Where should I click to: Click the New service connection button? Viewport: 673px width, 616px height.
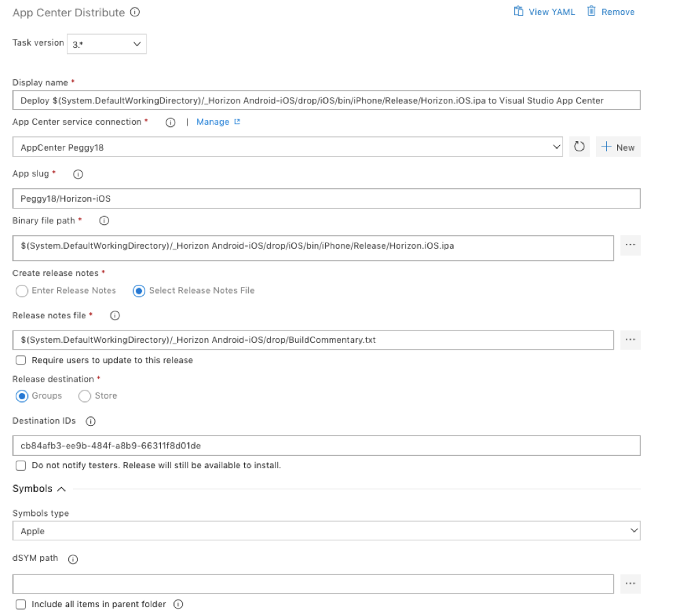pos(618,147)
